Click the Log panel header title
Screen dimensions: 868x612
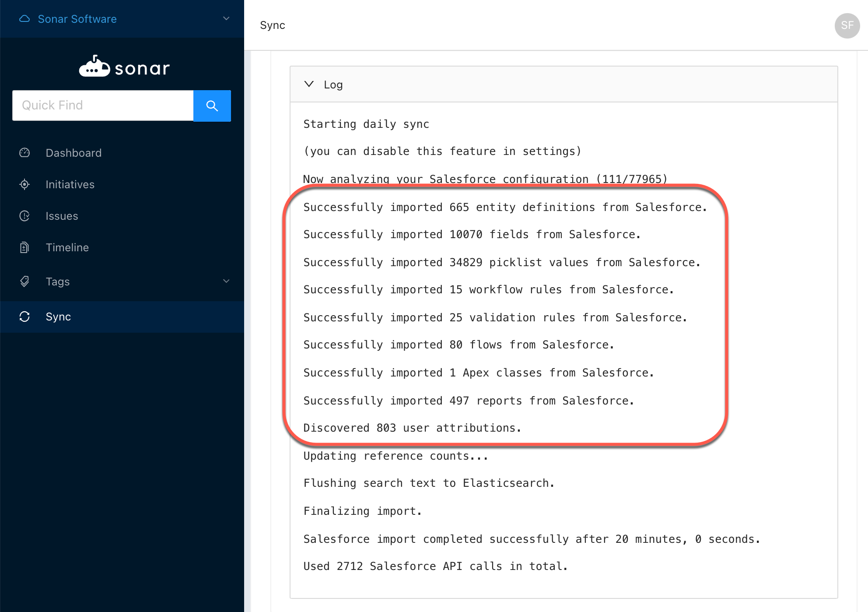point(333,84)
